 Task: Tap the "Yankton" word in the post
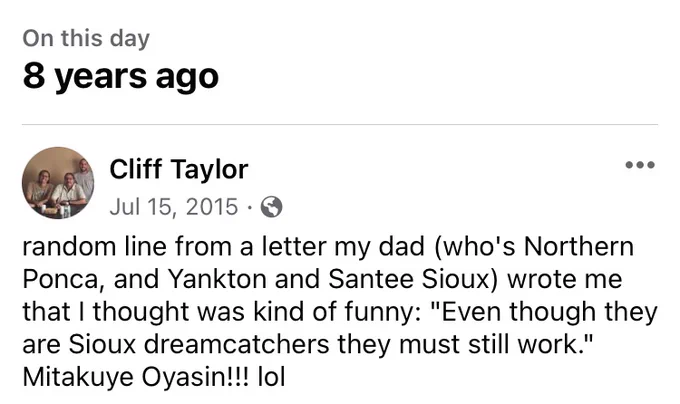217,279
